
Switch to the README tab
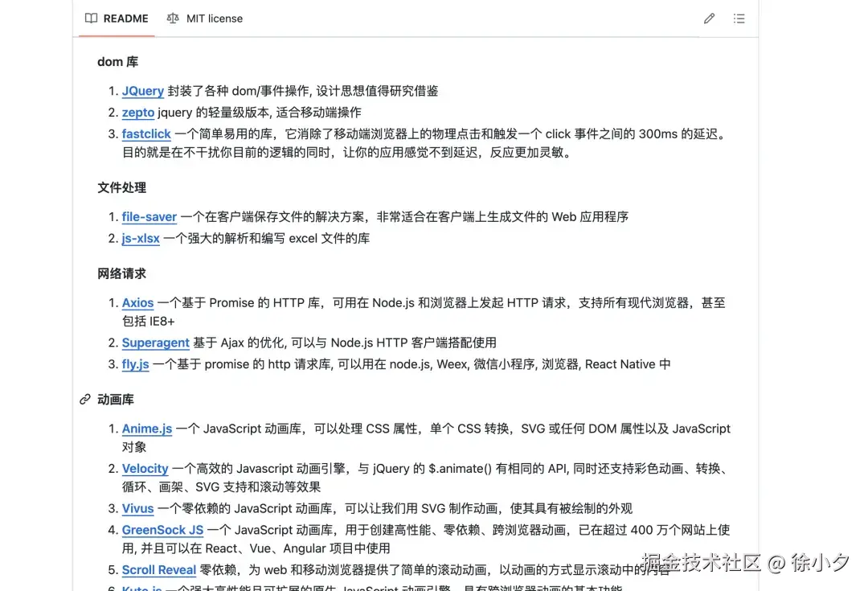(x=125, y=18)
